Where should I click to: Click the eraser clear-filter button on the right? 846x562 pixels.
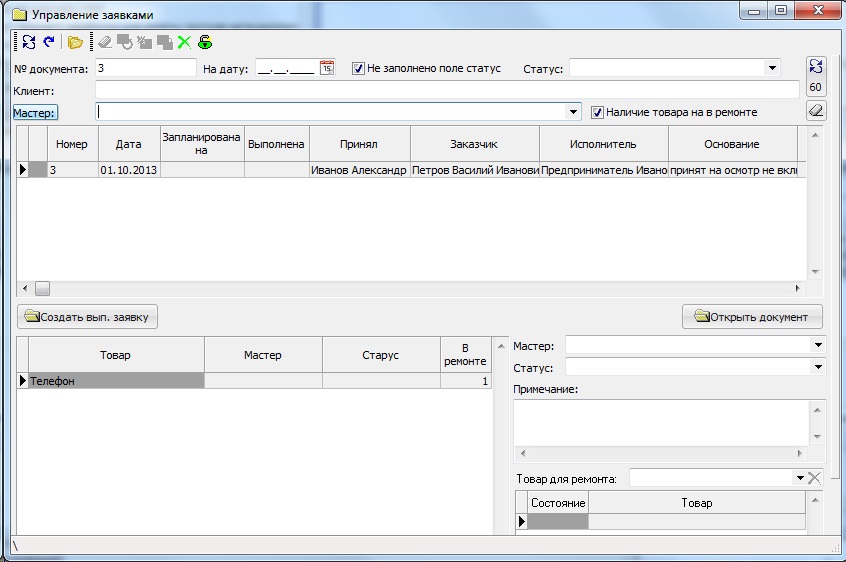[x=815, y=111]
